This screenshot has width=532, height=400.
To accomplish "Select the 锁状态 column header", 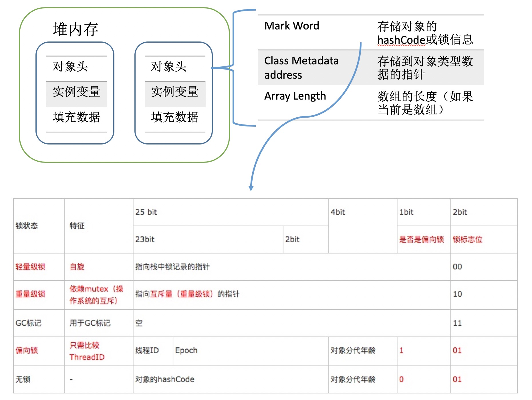I will [27, 226].
